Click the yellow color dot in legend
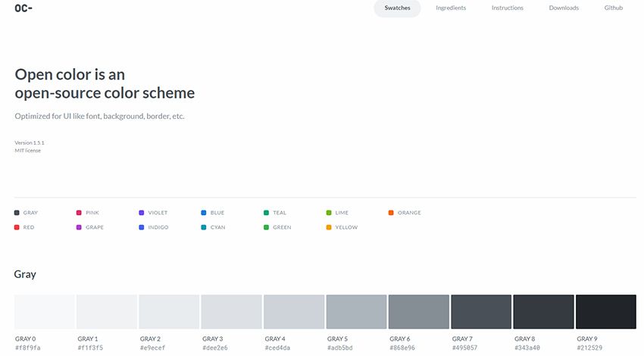This screenshot has width=644, height=356. (x=329, y=227)
